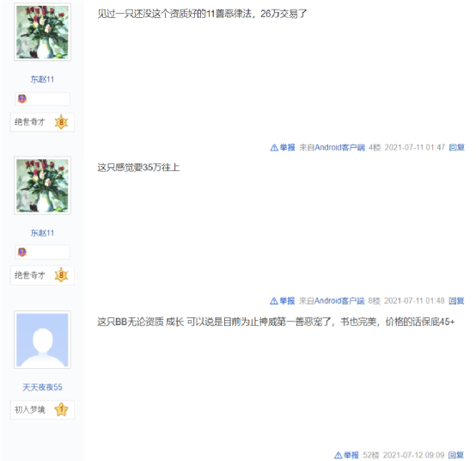Open the first 东赵11 username link
Viewport: 476px width, 461px height.
pyautogui.click(x=42, y=79)
